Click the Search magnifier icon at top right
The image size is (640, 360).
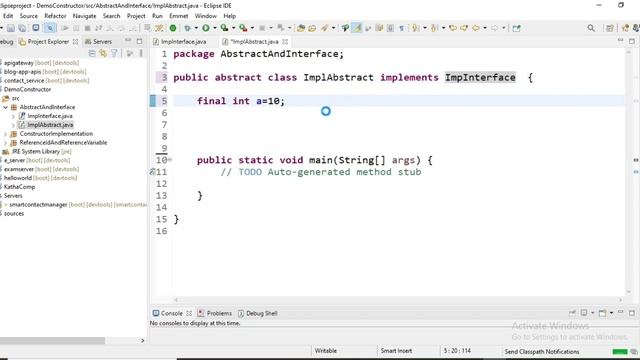click(591, 28)
